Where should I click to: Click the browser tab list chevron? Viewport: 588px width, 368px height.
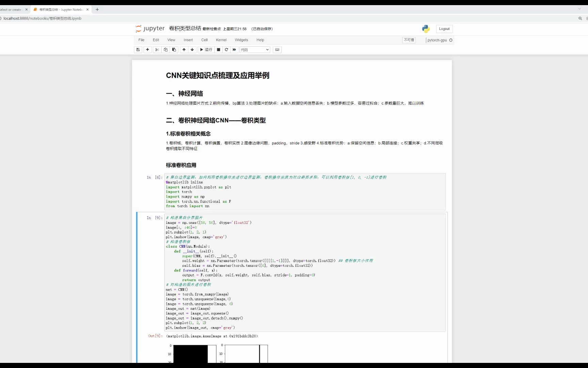pos(579,9)
